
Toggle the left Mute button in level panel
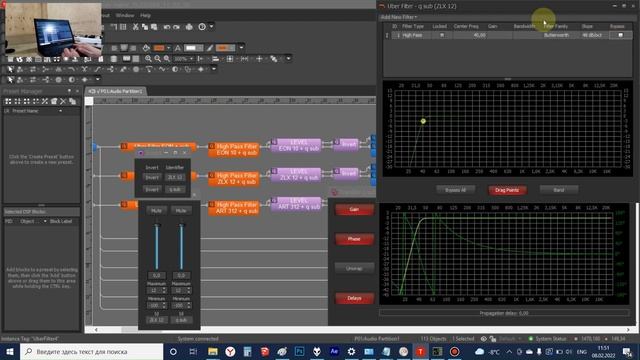(x=156, y=211)
